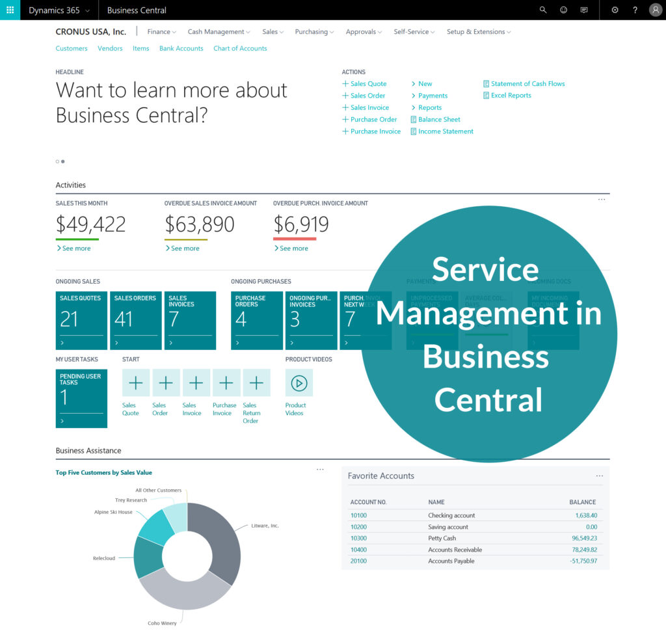666x644 pixels.
Task: Open the Items list link
Action: pyautogui.click(x=140, y=48)
